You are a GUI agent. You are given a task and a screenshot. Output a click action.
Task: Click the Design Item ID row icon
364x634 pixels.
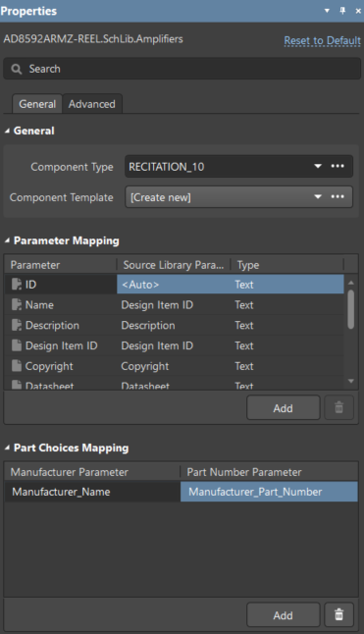pyautogui.click(x=17, y=345)
